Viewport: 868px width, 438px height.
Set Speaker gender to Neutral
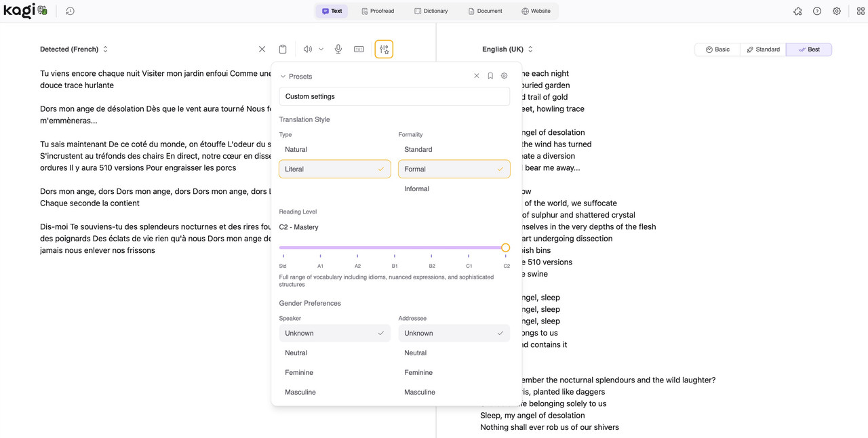335,353
